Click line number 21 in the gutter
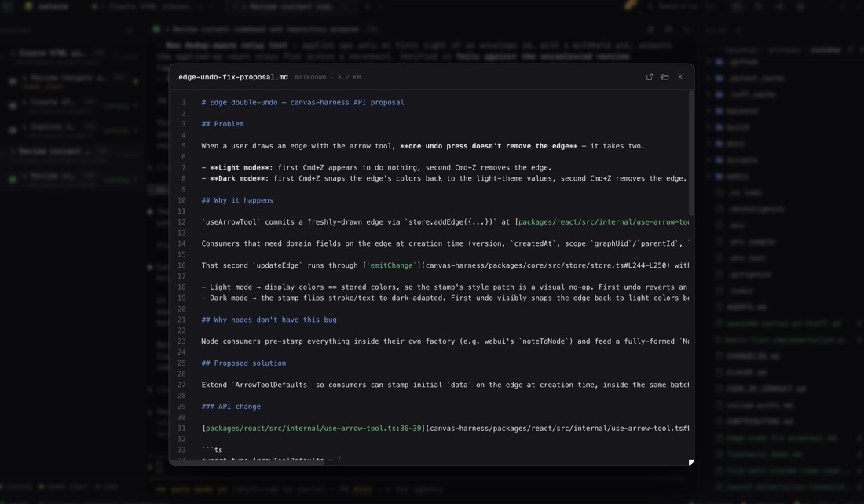The width and height of the screenshot is (864, 504). (x=181, y=320)
